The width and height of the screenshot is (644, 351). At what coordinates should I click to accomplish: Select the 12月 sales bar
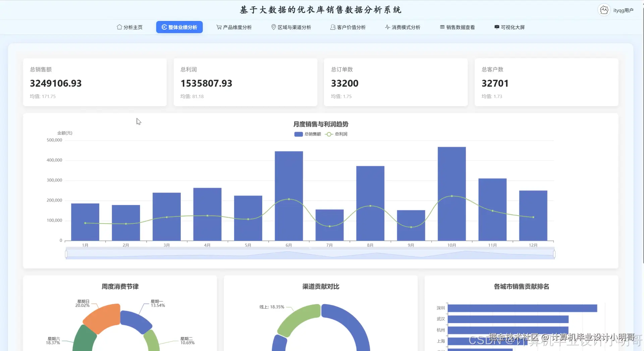(533, 216)
